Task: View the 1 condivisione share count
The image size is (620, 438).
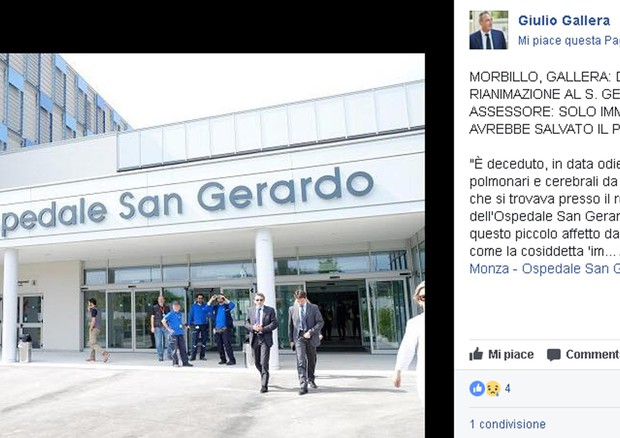Action: (x=507, y=424)
